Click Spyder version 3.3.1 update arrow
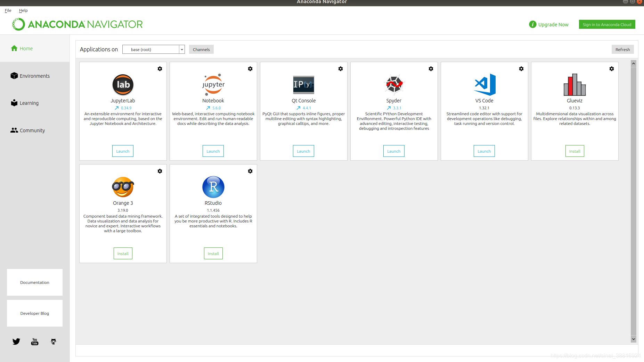 pyautogui.click(x=389, y=108)
